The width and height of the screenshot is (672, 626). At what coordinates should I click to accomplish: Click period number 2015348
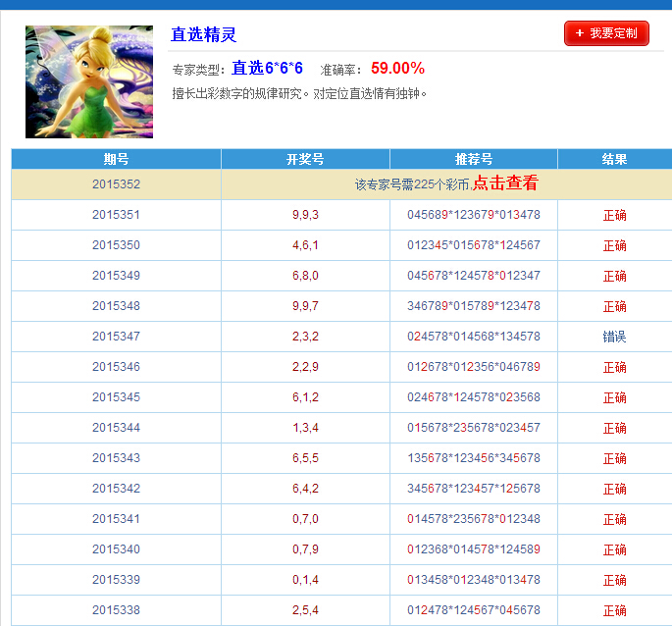pyautogui.click(x=116, y=306)
